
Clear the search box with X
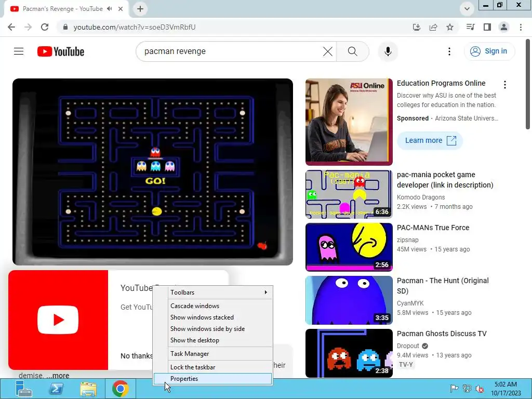[328, 51]
